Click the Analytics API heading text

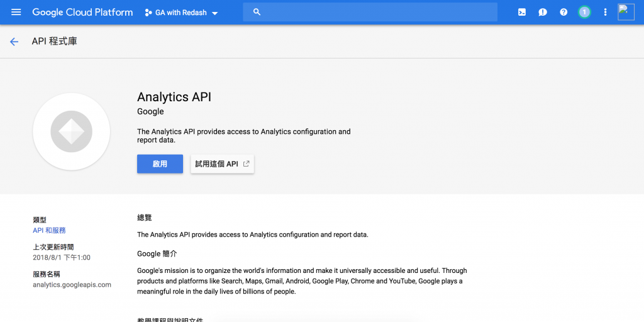[x=174, y=97]
